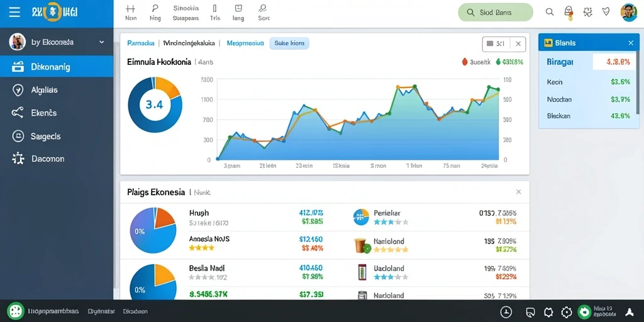Screen dimensions: 644x322
Task: Open the hamburger menu icon
Action: 14,12
